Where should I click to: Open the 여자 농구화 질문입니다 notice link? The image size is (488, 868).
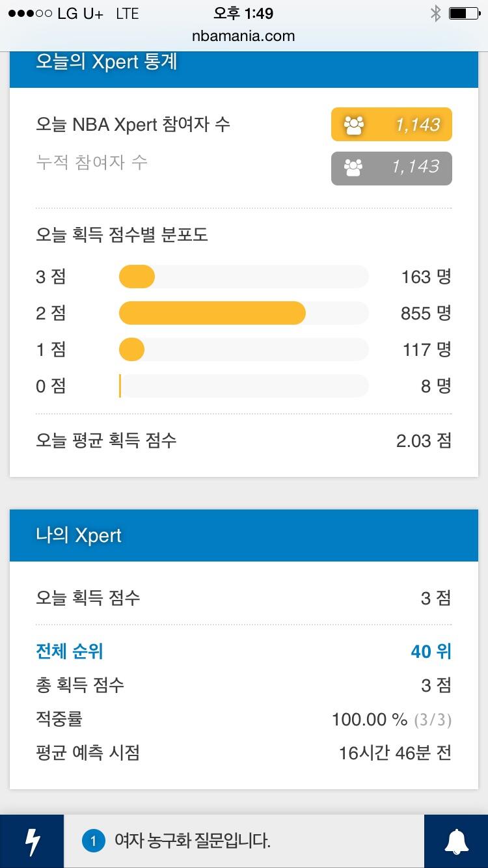[192, 841]
